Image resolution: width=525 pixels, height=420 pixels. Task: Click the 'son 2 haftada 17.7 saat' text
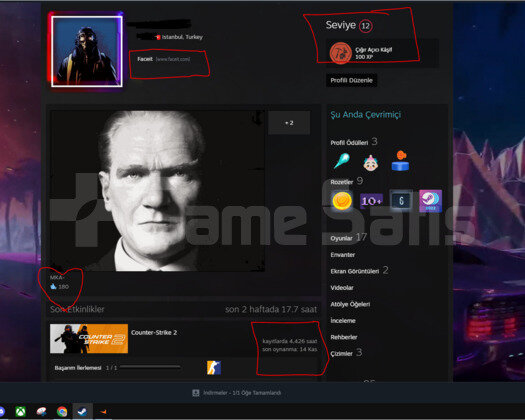coord(271,309)
